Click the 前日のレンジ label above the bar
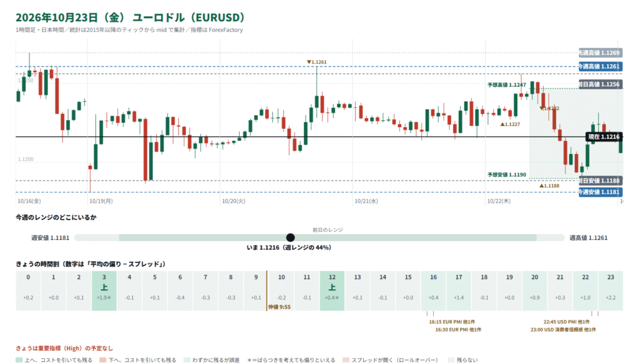Screen dimensions: 639x364 [328, 229]
